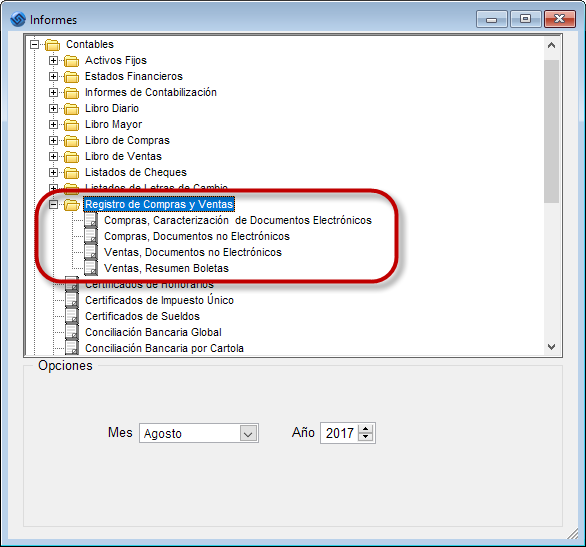Click the tree scrollbar down arrow
Screen dimensions: 586x547
(x=551, y=347)
